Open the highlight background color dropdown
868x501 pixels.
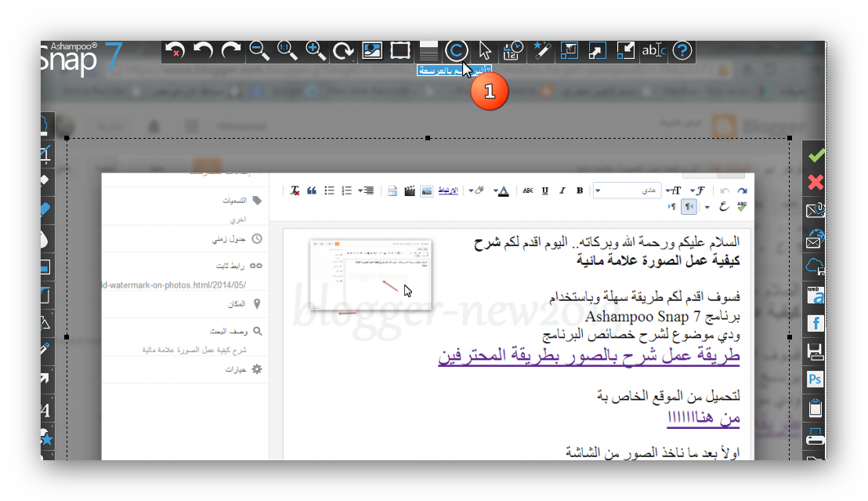point(476,191)
